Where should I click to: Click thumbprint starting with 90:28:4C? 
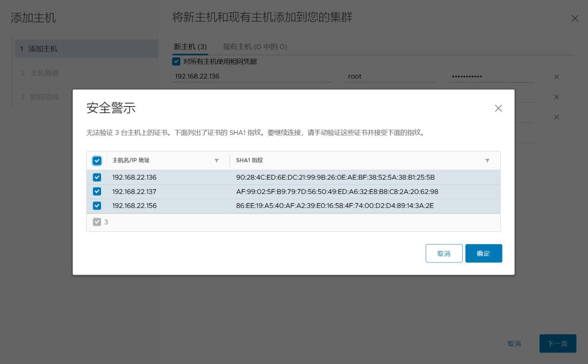[335, 177]
